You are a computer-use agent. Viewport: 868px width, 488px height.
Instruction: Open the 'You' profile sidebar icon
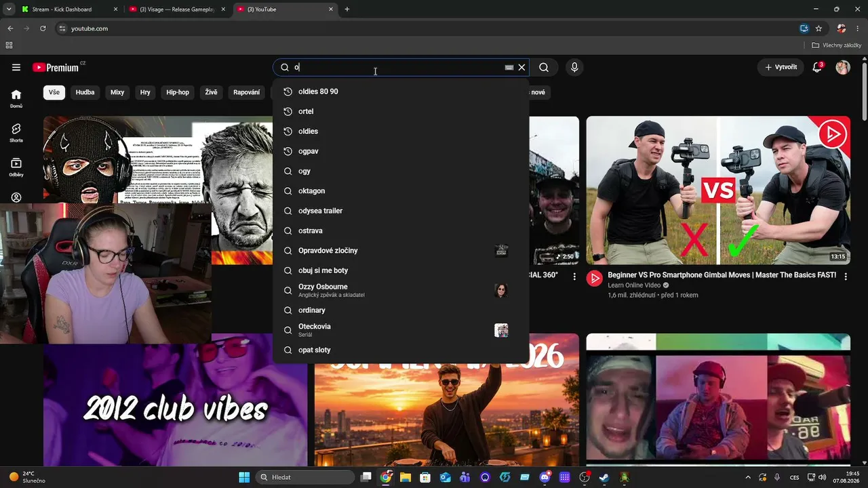click(x=16, y=197)
